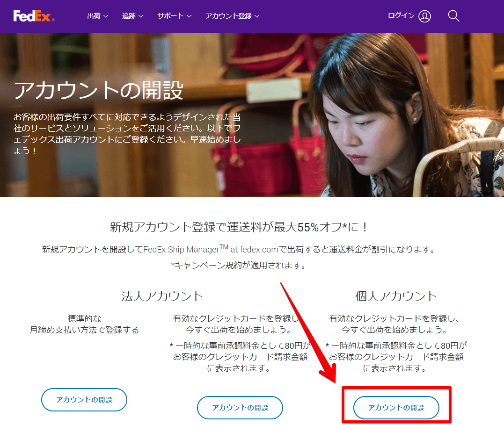The image size is (504, 425).
Task: Click the キャンペーン規約が適用されます note
Action: (x=239, y=266)
